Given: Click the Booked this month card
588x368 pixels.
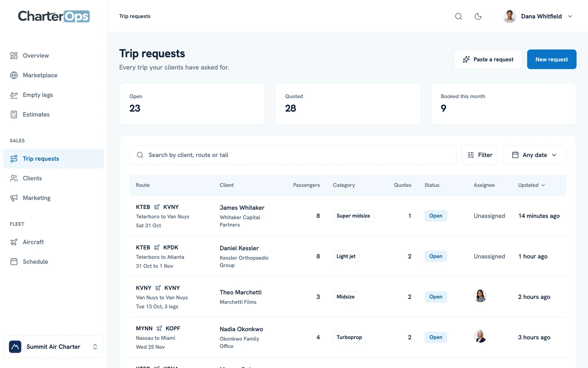Looking at the screenshot, I should (503, 104).
